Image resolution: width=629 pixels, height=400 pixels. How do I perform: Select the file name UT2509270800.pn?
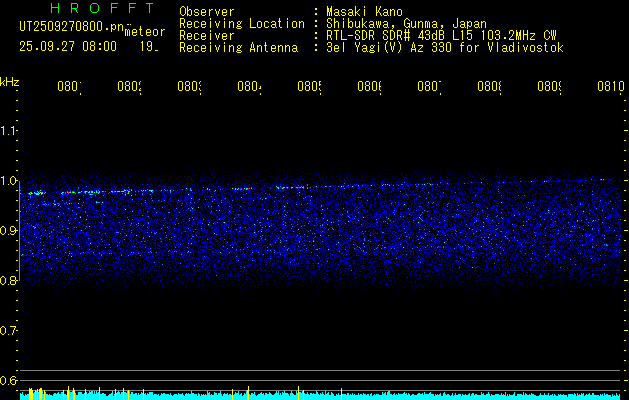72,27
